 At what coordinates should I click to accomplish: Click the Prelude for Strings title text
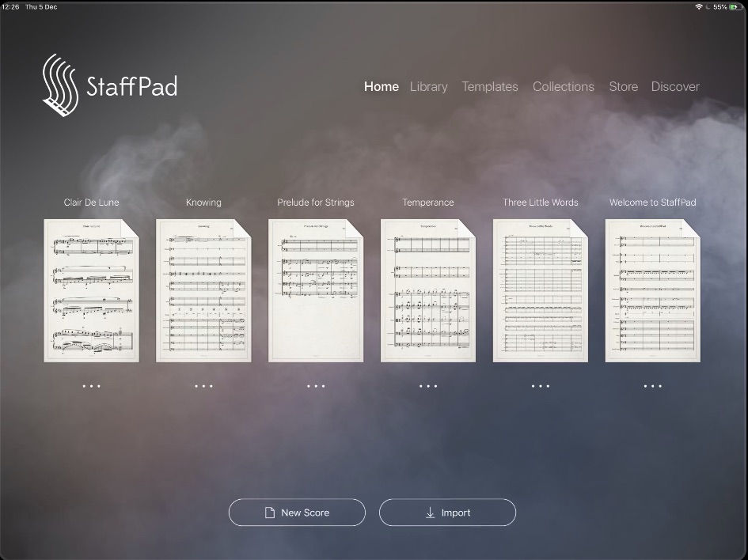[x=316, y=202]
